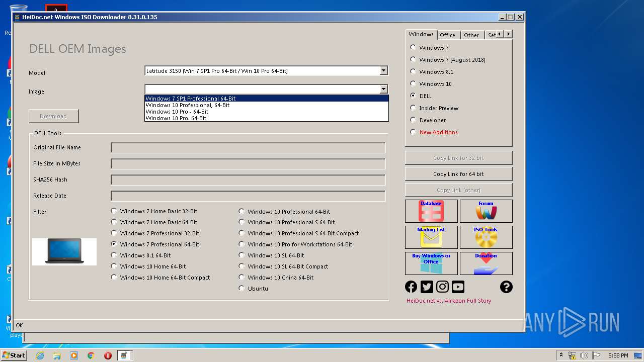Click the help question mark icon

coord(506,287)
